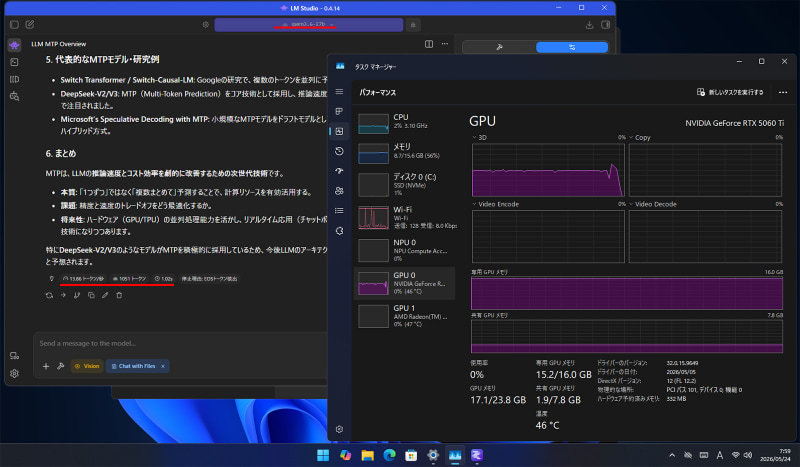
Task: Click the continue arrow icon under the response
Action: [63, 295]
